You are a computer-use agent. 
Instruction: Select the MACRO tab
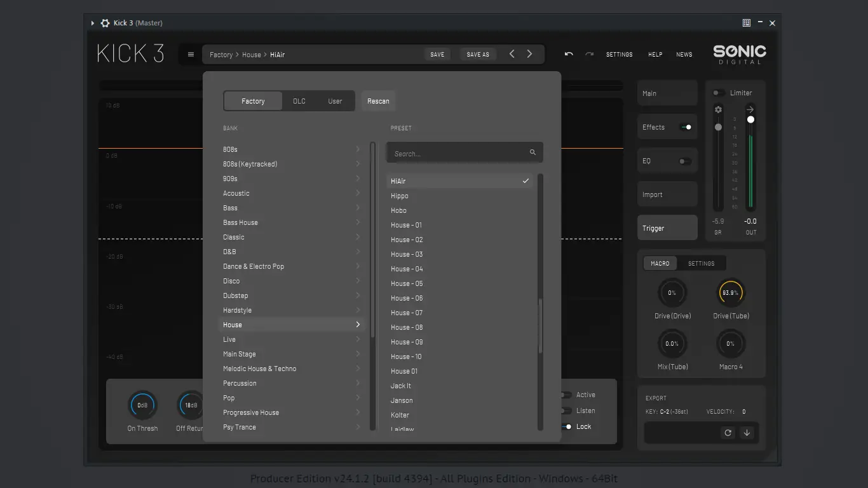(660, 263)
